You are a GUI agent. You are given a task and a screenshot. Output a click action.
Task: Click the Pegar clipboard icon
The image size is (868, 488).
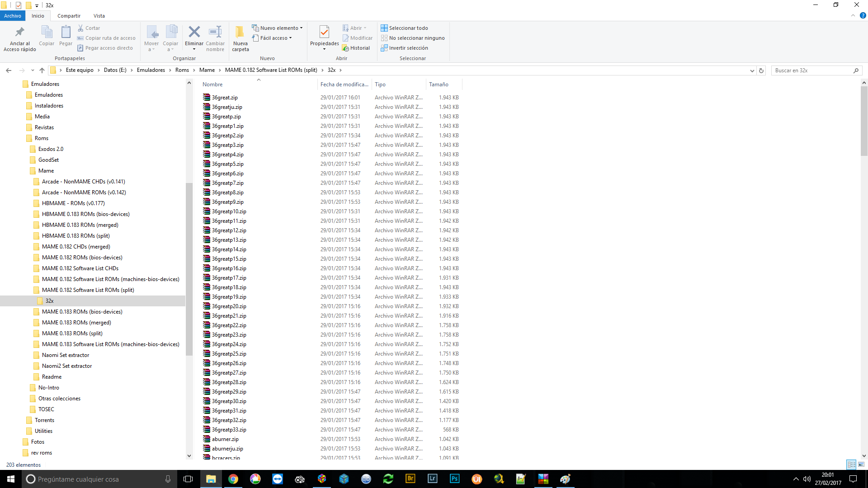click(66, 32)
